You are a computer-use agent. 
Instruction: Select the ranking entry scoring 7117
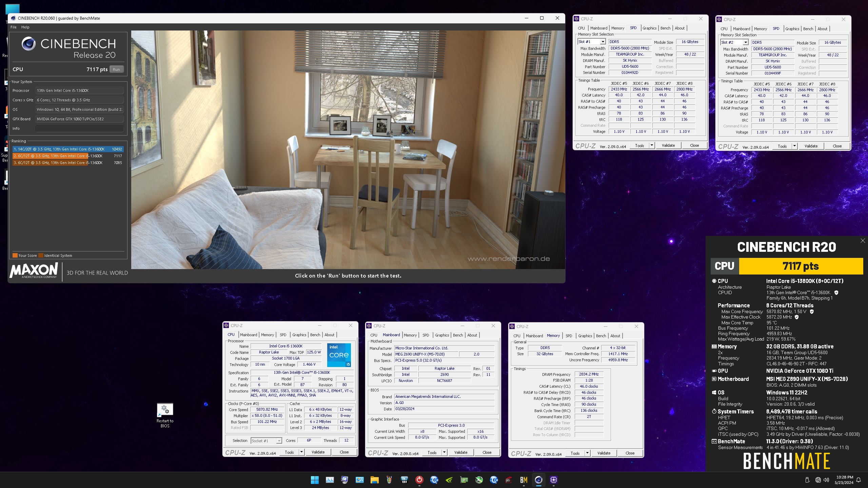pyautogui.click(x=68, y=156)
